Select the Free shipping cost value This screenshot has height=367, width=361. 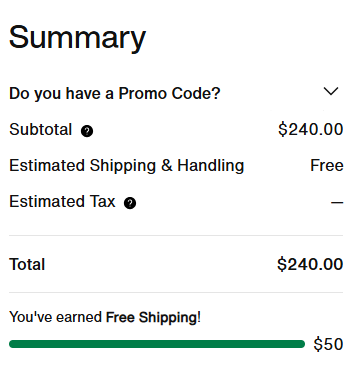327,166
